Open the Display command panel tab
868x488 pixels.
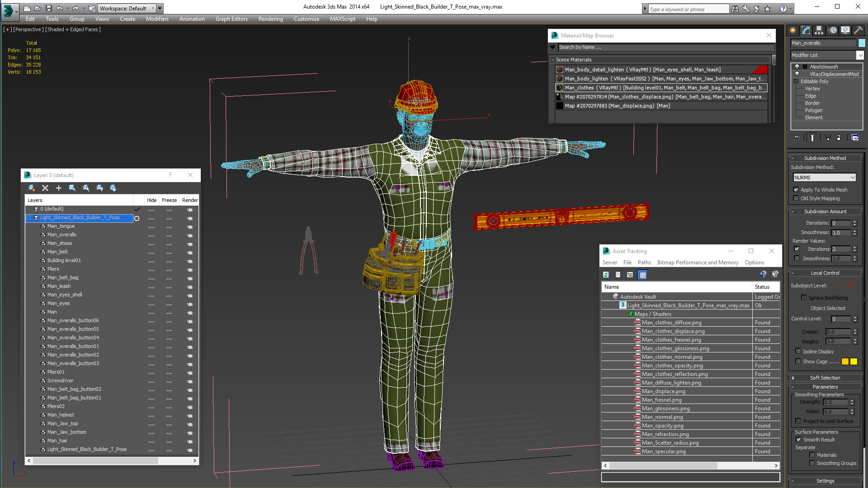pos(845,30)
